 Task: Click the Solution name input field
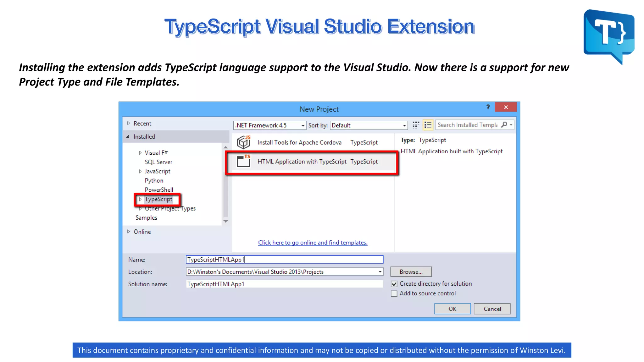(x=285, y=284)
